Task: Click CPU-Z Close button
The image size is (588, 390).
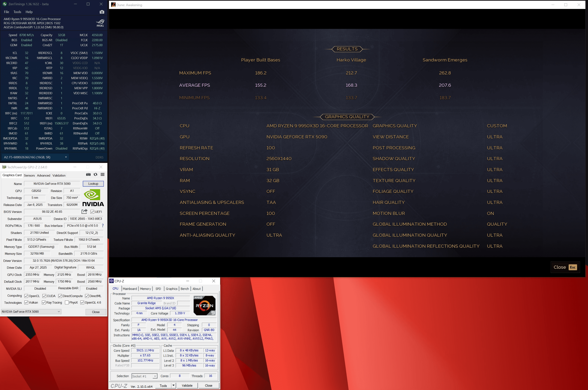Action: pyautogui.click(x=209, y=386)
